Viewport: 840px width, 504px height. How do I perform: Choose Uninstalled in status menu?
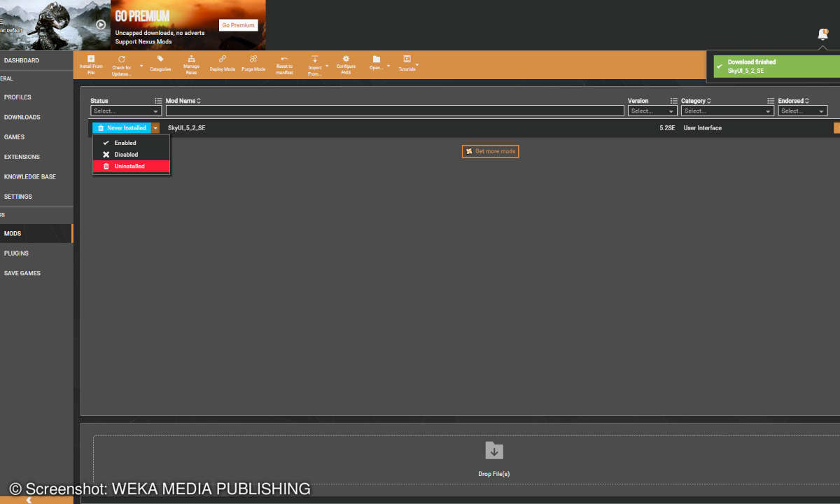[x=132, y=167]
